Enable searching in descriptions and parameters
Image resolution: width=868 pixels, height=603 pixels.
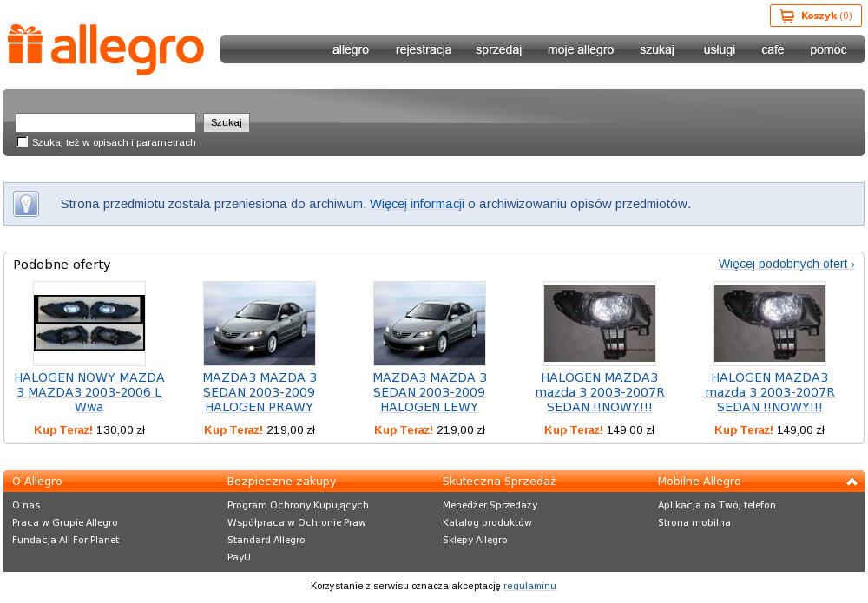pos(23,142)
